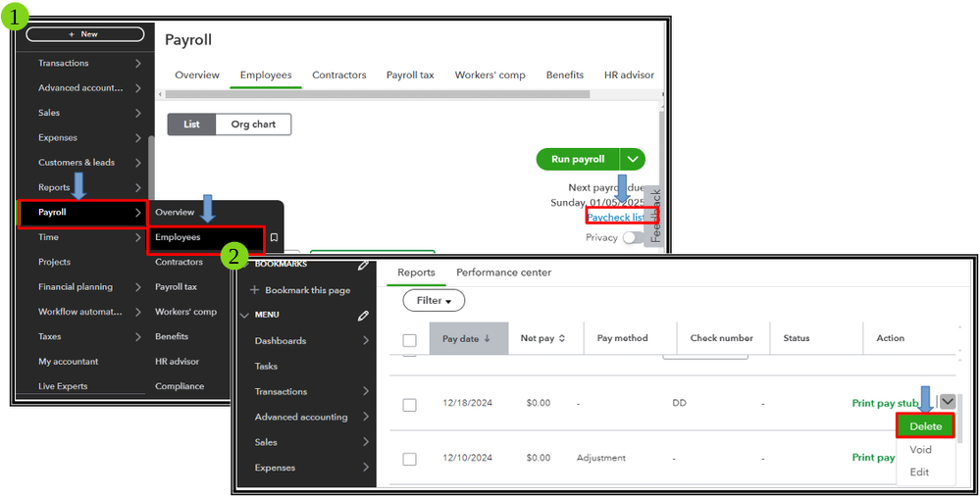The height and width of the screenshot is (496, 980).
Task: Expand the Reports chevron in sidebar
Action: (138, 187)
